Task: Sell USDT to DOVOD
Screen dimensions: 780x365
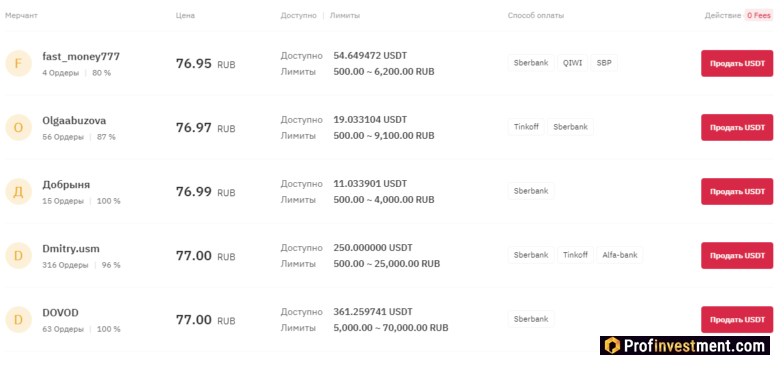Action: click(737, 320)
